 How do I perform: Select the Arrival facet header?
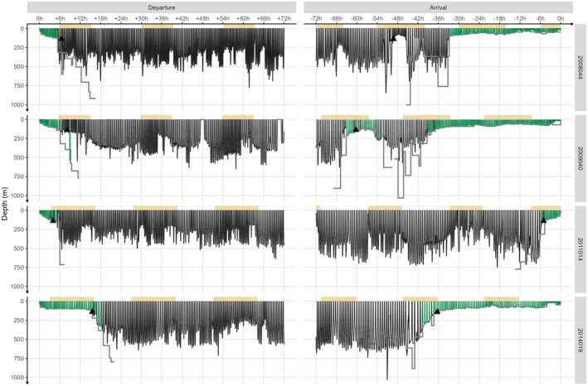(x=438, y=7)
